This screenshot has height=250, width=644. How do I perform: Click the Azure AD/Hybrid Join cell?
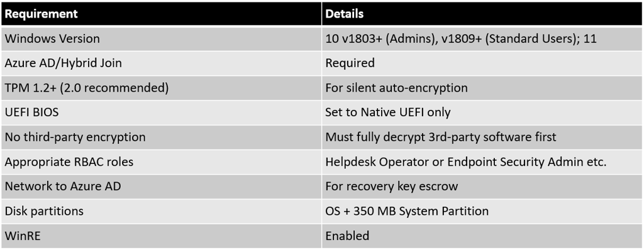click(162, 63)
